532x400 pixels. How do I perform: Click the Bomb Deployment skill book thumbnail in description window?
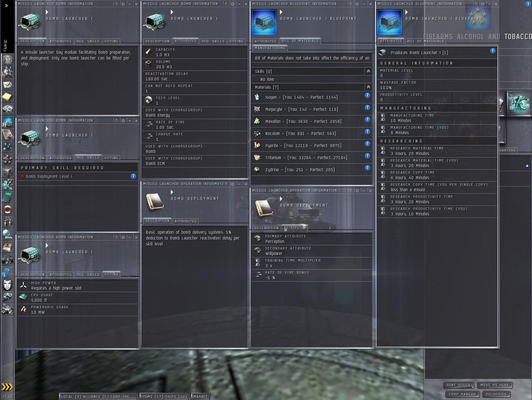tap(155, 202)
